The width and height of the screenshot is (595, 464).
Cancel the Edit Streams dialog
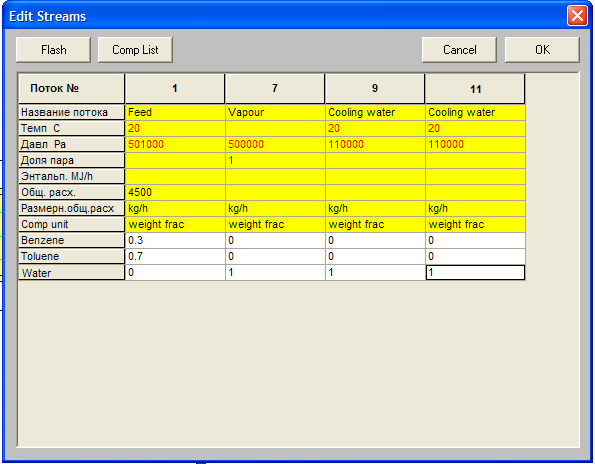pos(459,50)
